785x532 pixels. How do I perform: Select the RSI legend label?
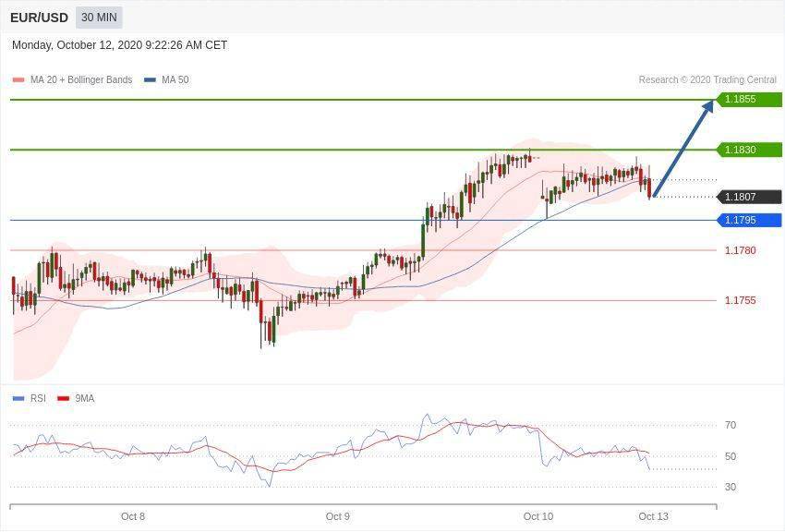(38, 398)
